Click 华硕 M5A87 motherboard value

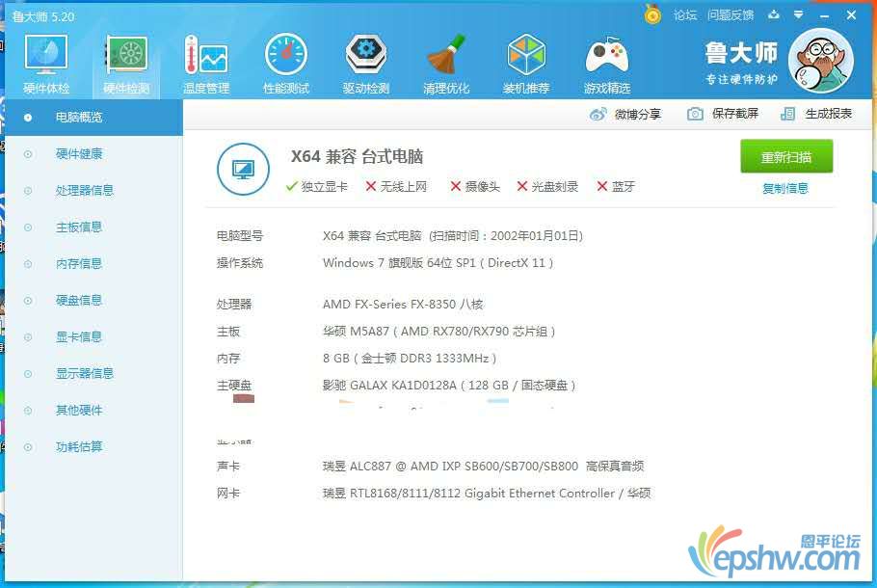(x=439, y=332)
